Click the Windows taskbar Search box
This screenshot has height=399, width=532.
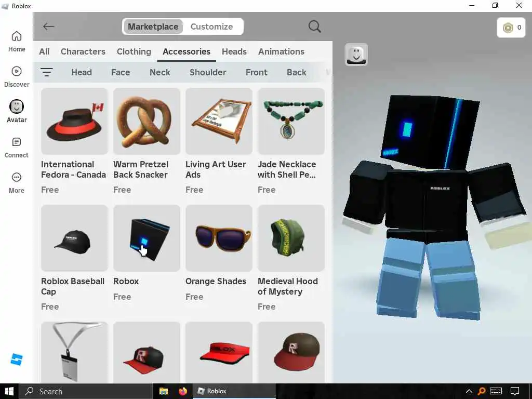[85, 391]
